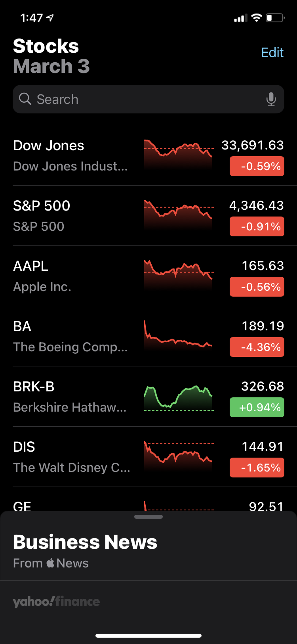Toggle Dow Jones -0.59% change badge
Viewport: 297px width, 644px height.
pos(257,166)
